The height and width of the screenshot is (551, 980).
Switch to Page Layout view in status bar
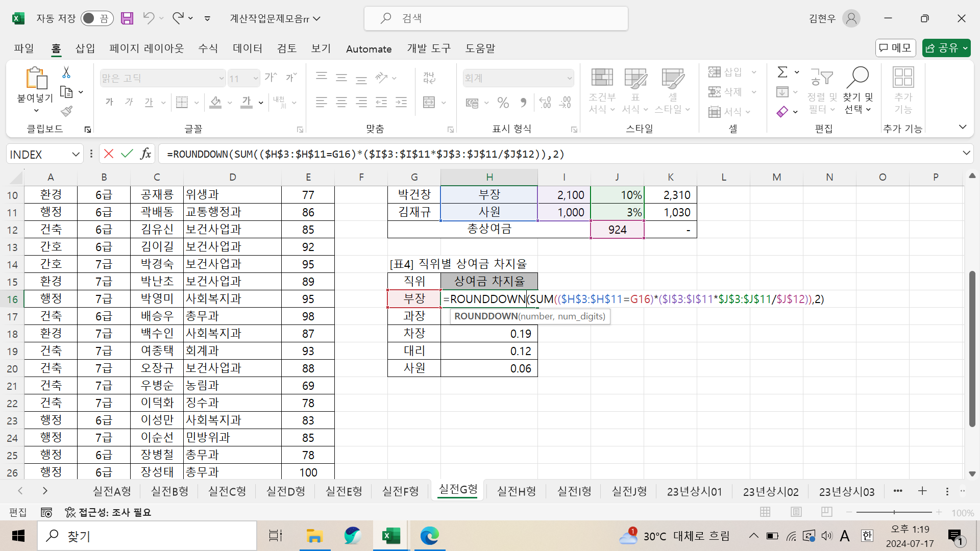point(796,512)
